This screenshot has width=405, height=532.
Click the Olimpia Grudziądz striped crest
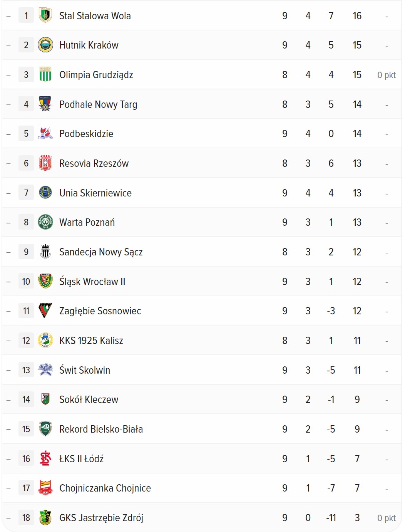pyautogui.click(x=45, y=75)
